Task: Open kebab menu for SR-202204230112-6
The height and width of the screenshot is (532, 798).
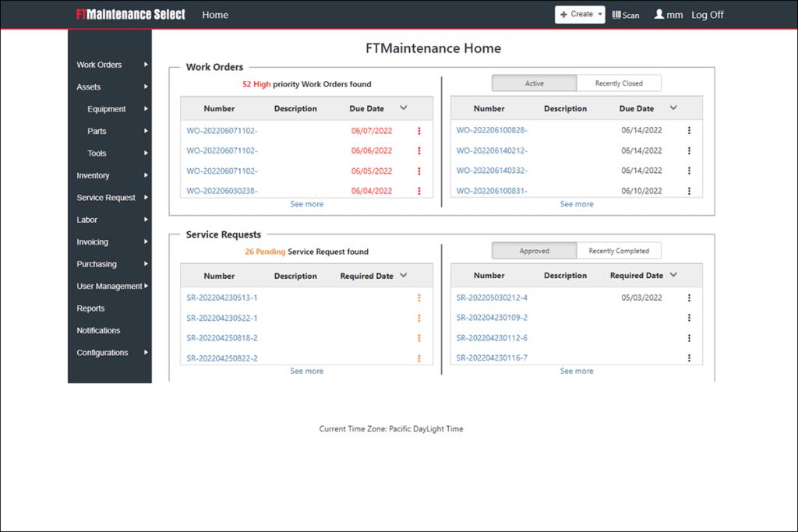Action: click(x=689, y=338)
